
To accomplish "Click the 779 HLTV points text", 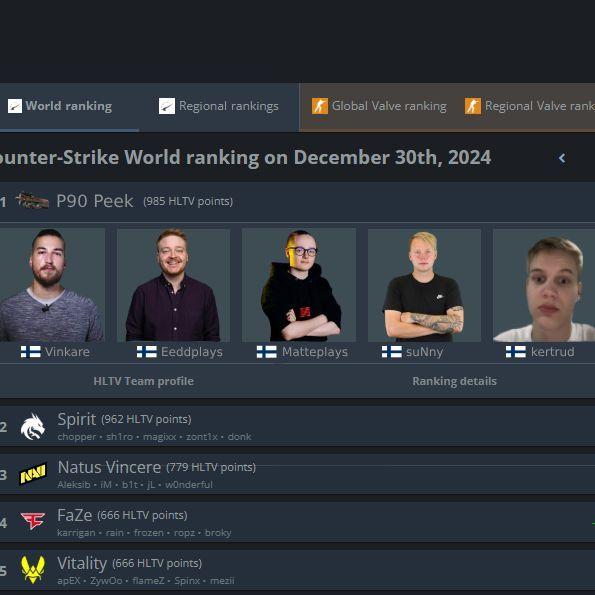I will coord(211,467).
